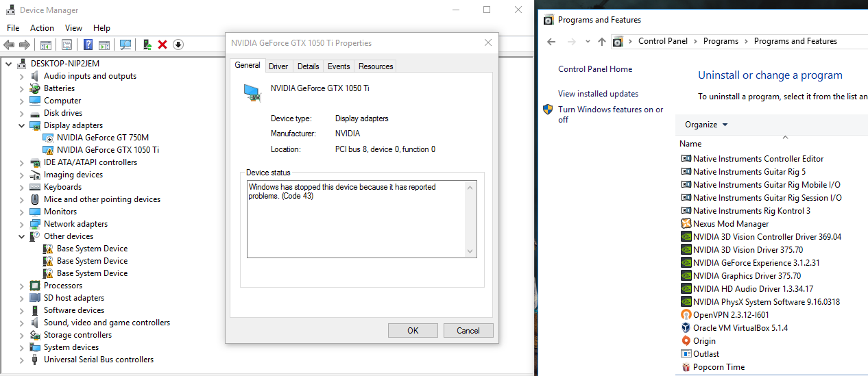The image size is (868, 376).
Task: Select NVIDIA PhysX System Software entry
Action: point(760,302)
